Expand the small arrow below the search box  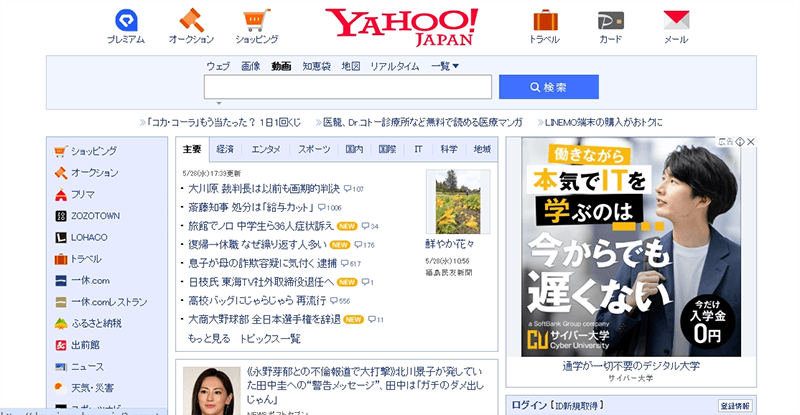tap(219, 104)
